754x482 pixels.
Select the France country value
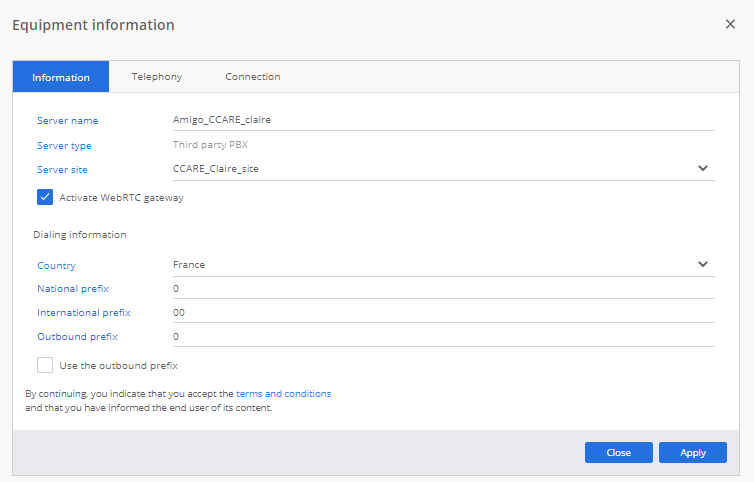click(189, 265)
